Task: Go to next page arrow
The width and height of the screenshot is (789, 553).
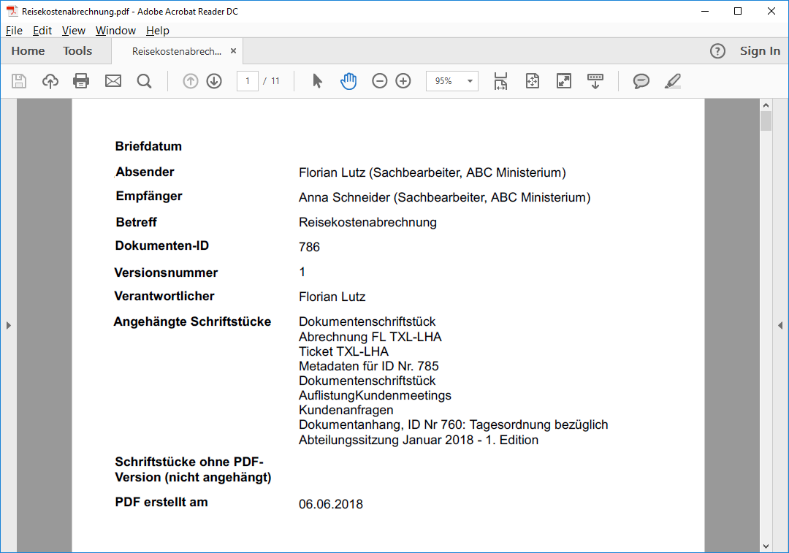Action: coord(214,81)
